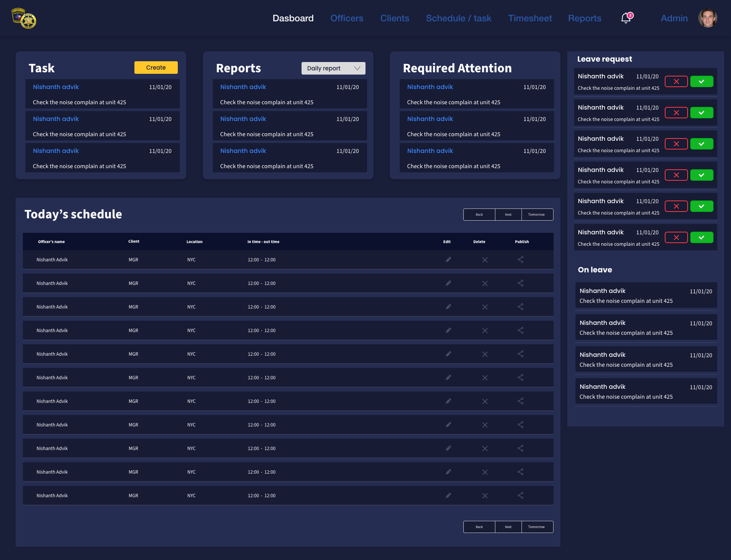Click the delete X in second schedule row
This screenshot has width=731, height=560.
pyautogui.click(x=485, y=283)
